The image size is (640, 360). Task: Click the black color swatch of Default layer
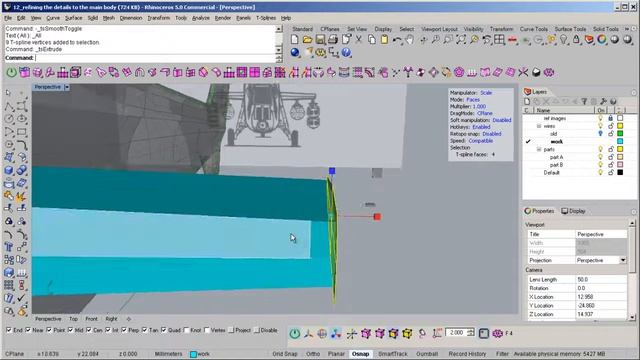point(620,173)
